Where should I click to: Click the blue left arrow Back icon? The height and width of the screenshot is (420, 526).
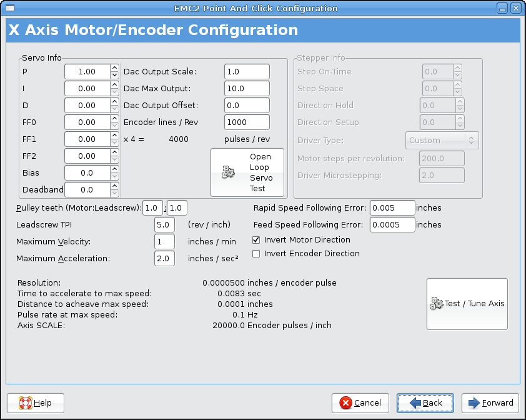click(x=415, y=403)
